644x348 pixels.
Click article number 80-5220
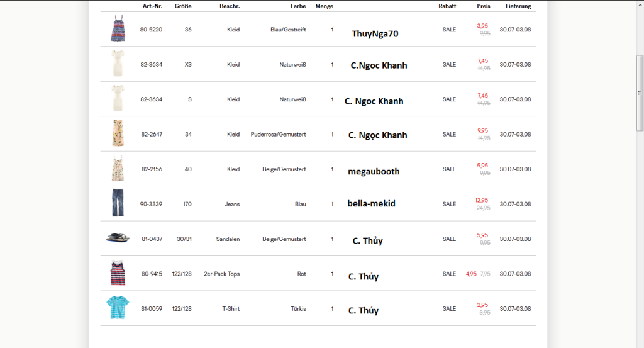click(151, 30)
